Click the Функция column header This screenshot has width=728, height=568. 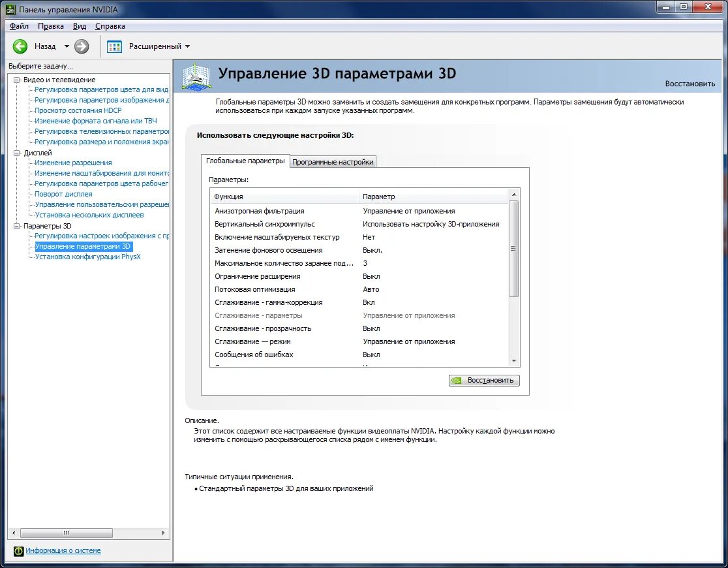(x=284, y=197)
